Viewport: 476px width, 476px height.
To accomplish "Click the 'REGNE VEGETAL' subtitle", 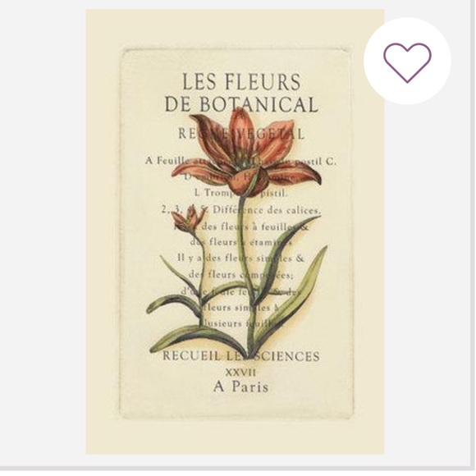I will click(241, 134).
